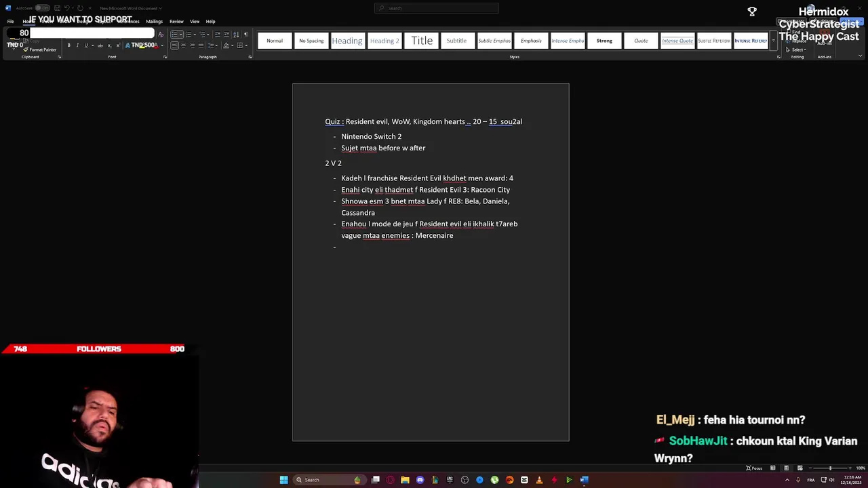Apply text effects and typography
868x488 pixels.
(127, 45)
